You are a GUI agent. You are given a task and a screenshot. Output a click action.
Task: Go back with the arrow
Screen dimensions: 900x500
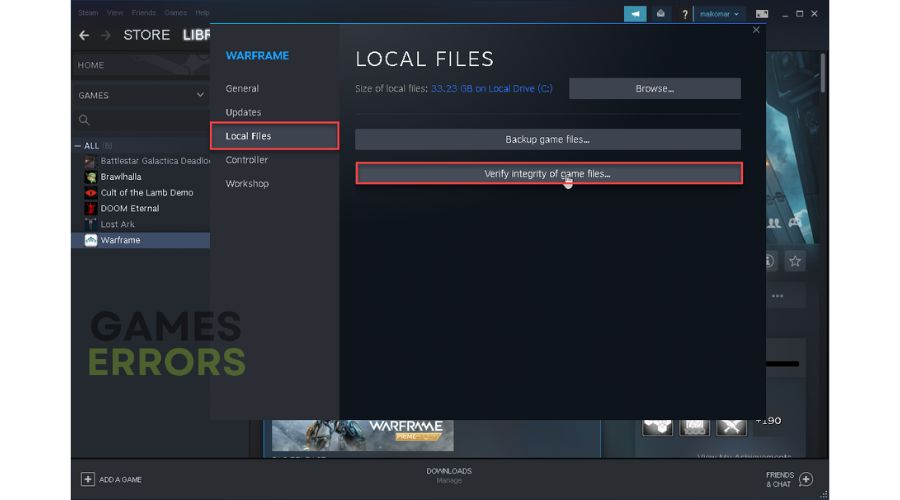84,36
